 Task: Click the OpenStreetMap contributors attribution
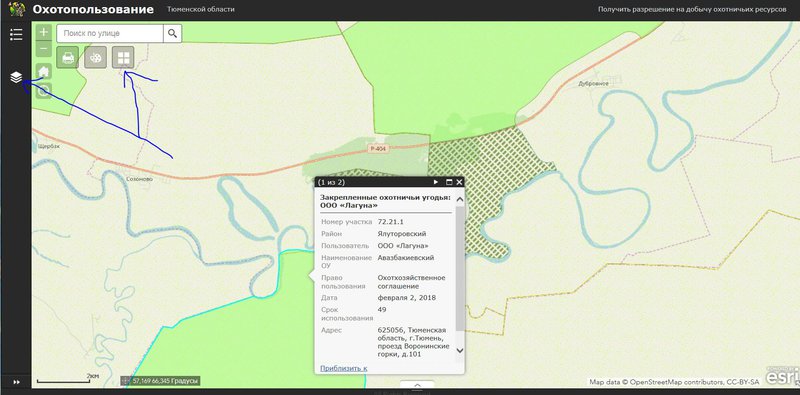tap(674, 382)
